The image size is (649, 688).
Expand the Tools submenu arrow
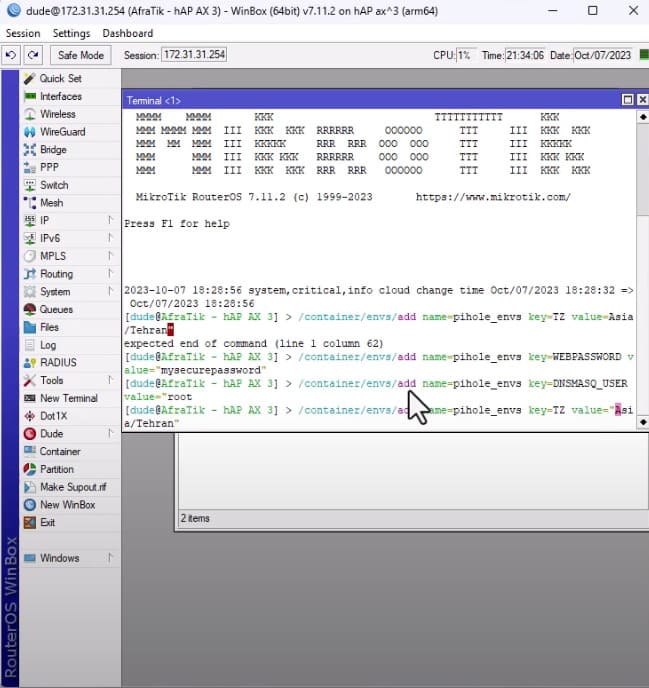(111, 380)
